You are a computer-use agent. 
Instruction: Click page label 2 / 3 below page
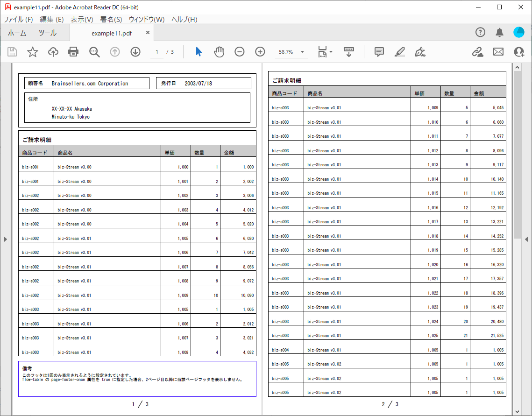390,404
